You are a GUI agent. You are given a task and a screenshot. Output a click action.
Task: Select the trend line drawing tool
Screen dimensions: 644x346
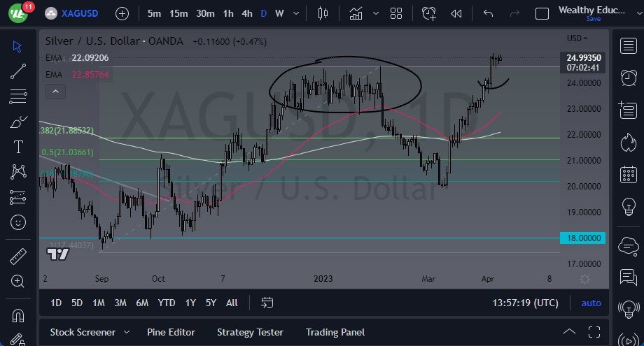[x=17, y=71]
